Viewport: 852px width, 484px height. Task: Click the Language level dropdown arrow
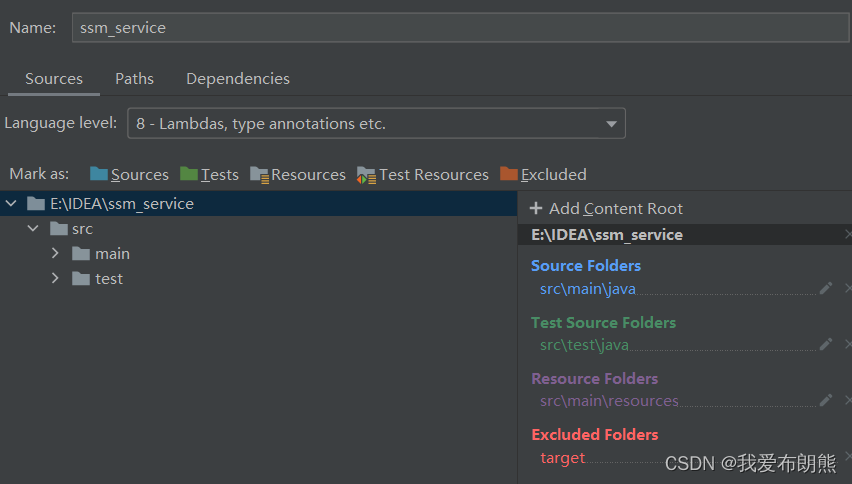[x=611, y=124]
